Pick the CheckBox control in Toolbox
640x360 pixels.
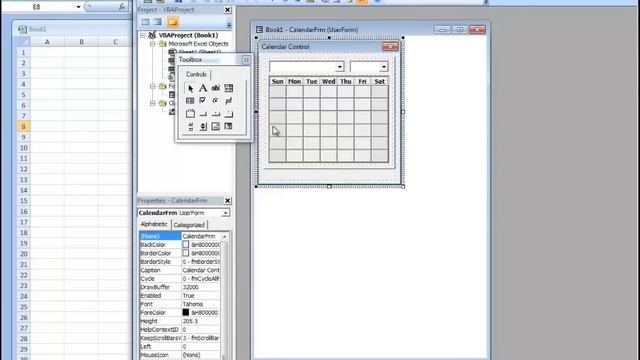tap(203, 101)
